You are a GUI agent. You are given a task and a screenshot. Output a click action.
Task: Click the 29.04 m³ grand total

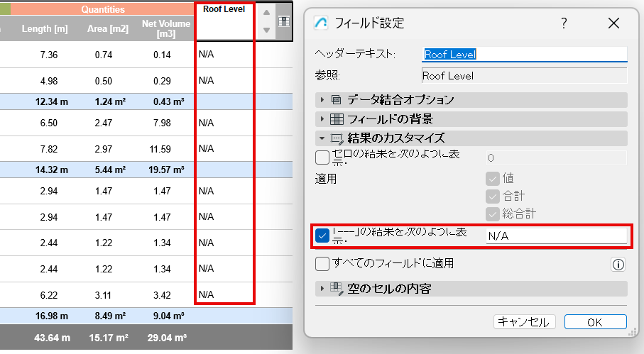point(167,338)
